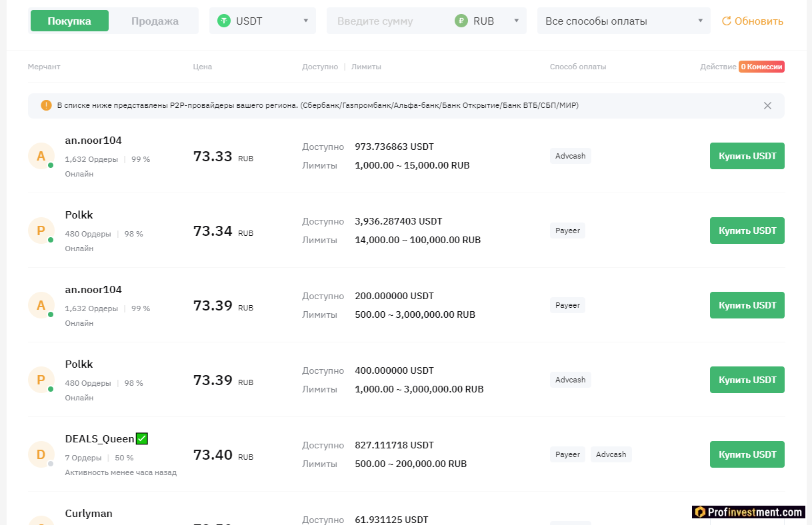Viewport: 812px width, 525px height.
Task: Click Advcash tag in Polkk 400.000000 USDT row
Action: coord(571,380)
